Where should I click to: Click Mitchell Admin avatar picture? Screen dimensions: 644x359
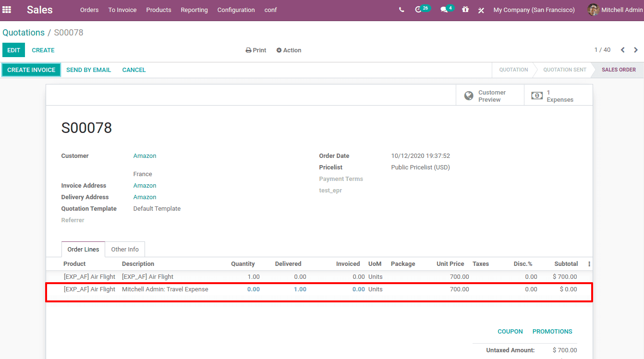pos(593,10)
